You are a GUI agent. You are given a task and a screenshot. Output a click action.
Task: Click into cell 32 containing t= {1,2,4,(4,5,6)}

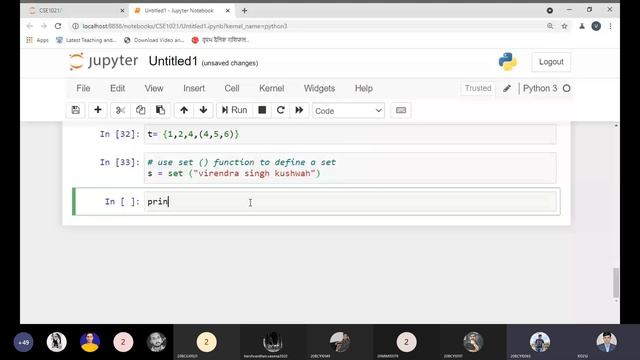click(350, 134)
